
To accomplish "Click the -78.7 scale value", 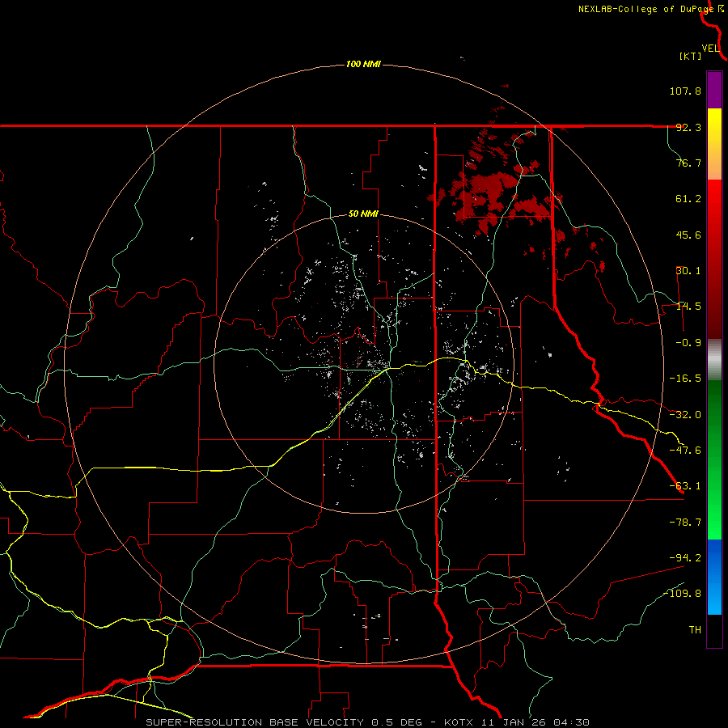I will (x=685, y=523).
